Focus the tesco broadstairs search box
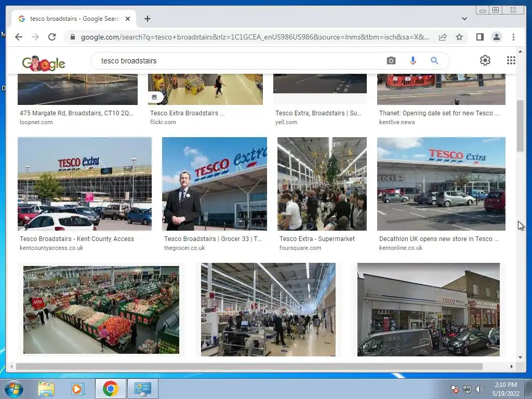 [x=237, y=61]
